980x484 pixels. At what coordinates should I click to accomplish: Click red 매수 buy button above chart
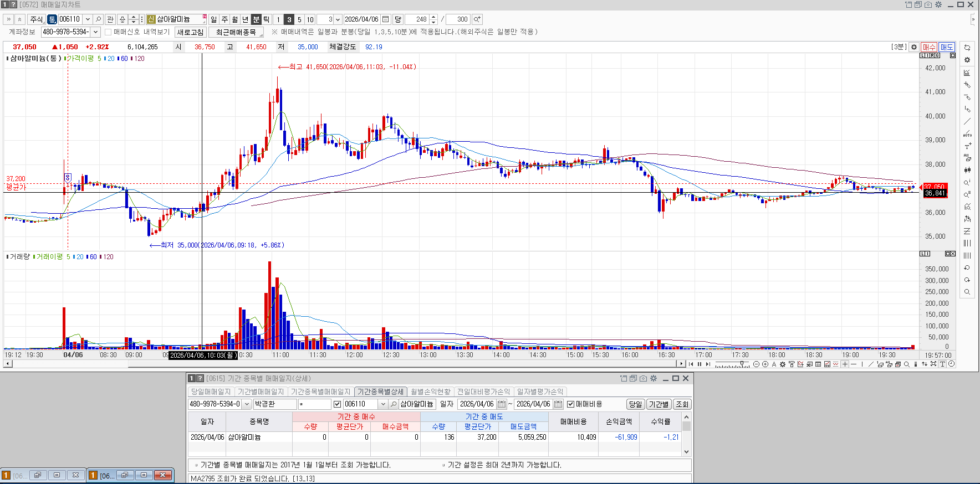929,47
